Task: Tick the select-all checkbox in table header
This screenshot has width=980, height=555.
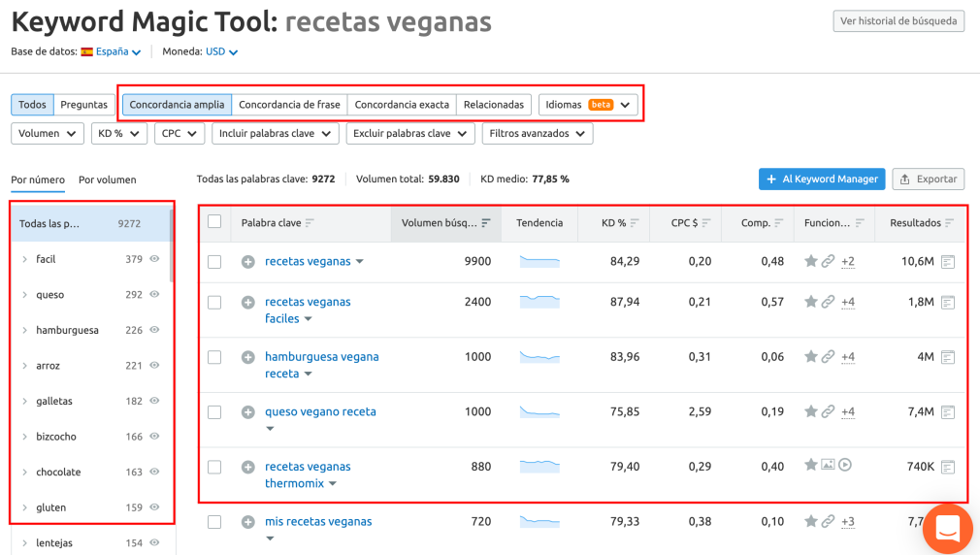Action: tap(214, 222)
